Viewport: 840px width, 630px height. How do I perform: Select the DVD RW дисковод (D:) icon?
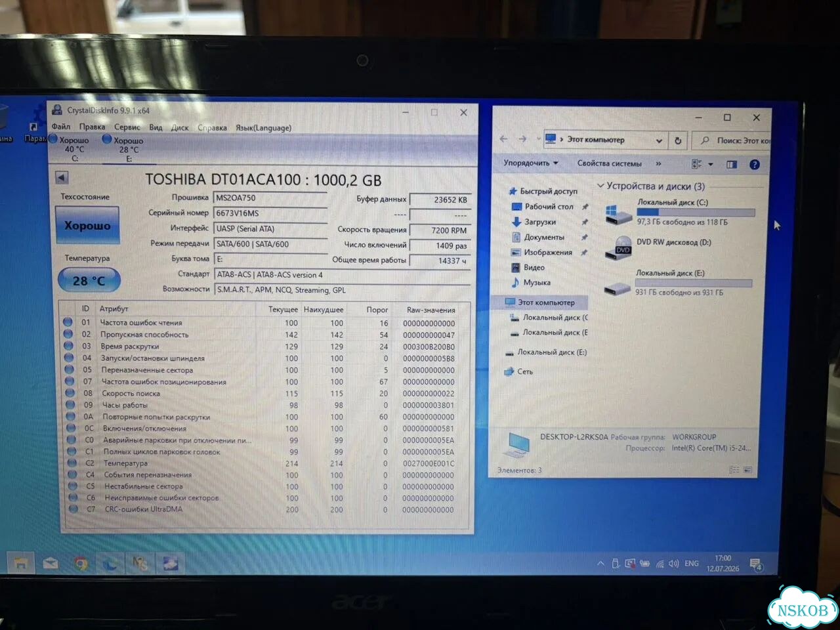pyautogui.click(x=618, y=248)
